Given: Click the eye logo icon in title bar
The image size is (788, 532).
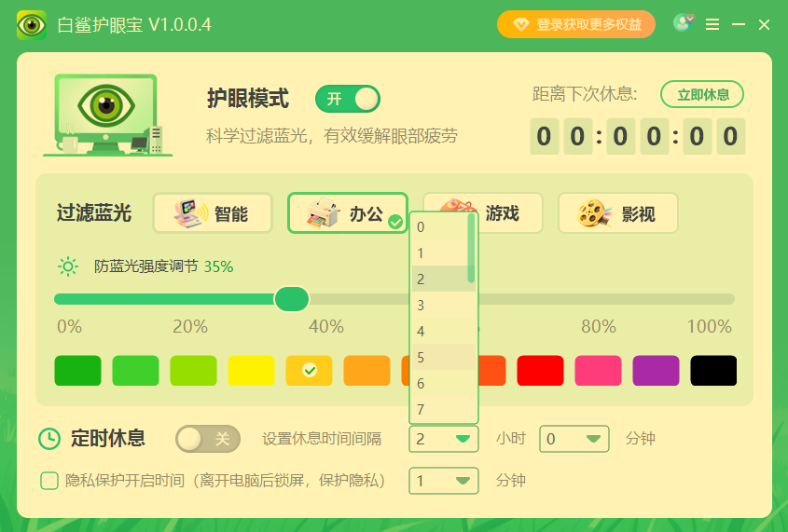Looking at the screenshot, I should (32, 24).
